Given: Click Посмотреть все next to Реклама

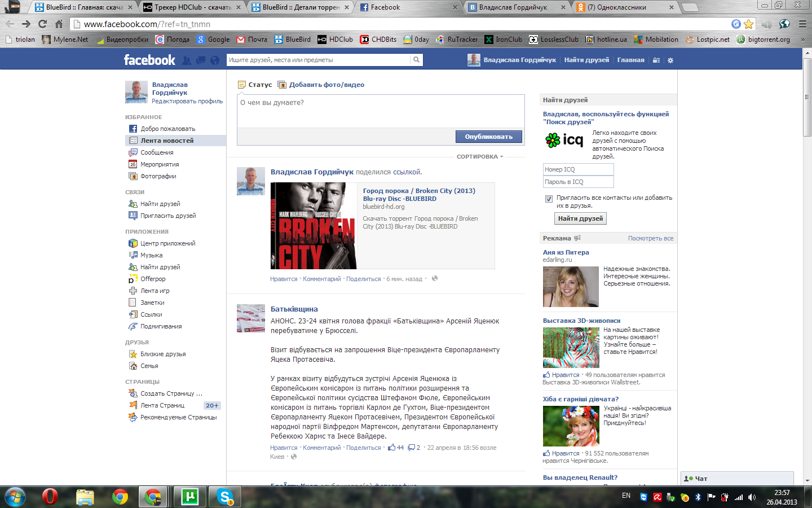Looking at the screenshot, I should pyautogui.click(x=651, y=238).
